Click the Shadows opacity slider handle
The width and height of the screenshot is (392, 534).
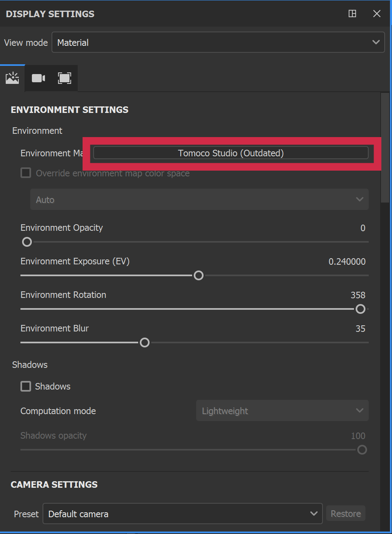tap(362, 450)
